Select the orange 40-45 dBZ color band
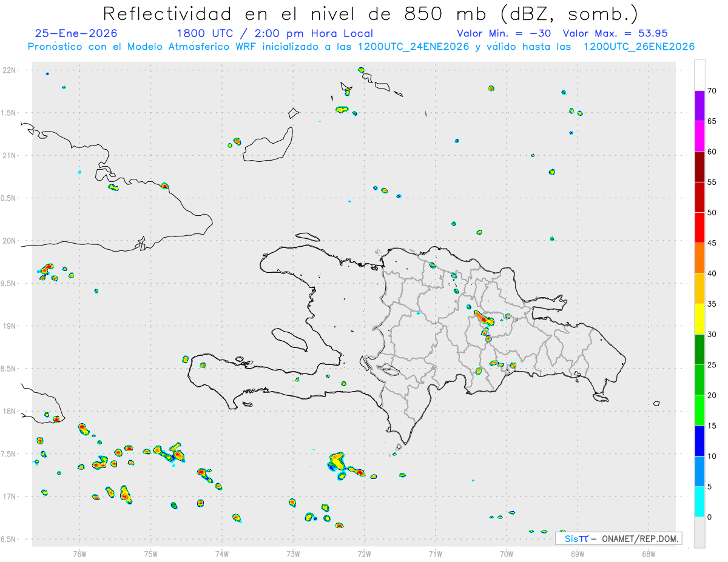This screenshot has height=562, width=728. pos(699,258)
